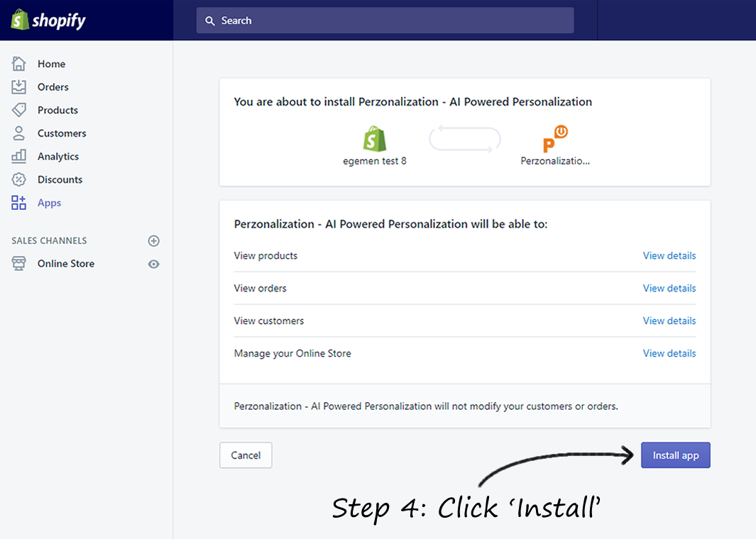
Task: View online store with eye icon
Action: pyautogui.click(x=154, y=264)
